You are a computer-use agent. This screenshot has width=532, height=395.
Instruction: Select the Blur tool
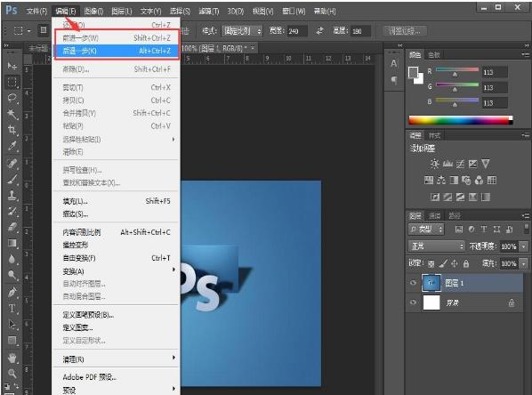pos(12,259)
